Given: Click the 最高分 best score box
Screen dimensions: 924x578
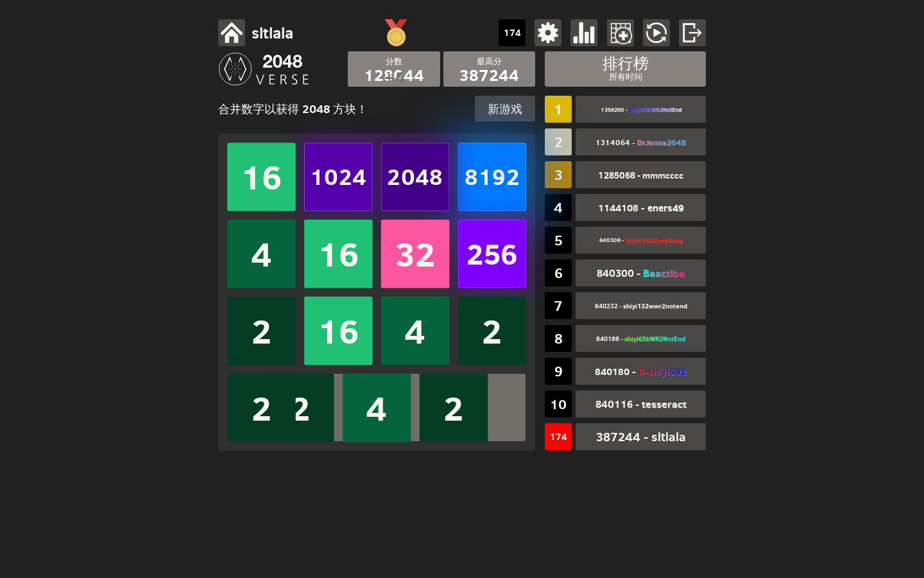Looking at the screenshot, I should (x=489, y=69).
